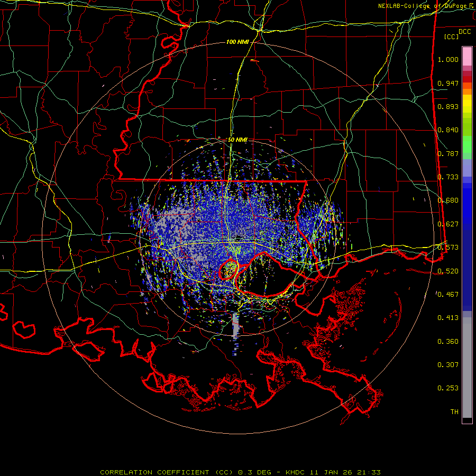Click the Correlation Coefficient caption at bottom
The height and width of the screenshot is (476, 476).
coord(240,472)
